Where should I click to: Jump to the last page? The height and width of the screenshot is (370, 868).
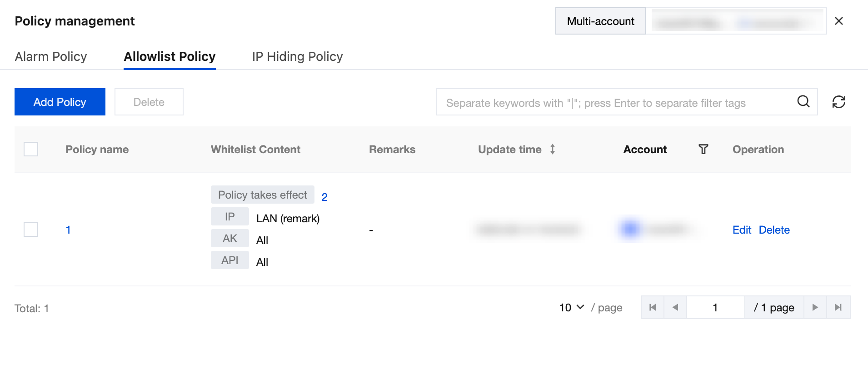[x=838, y=308]
